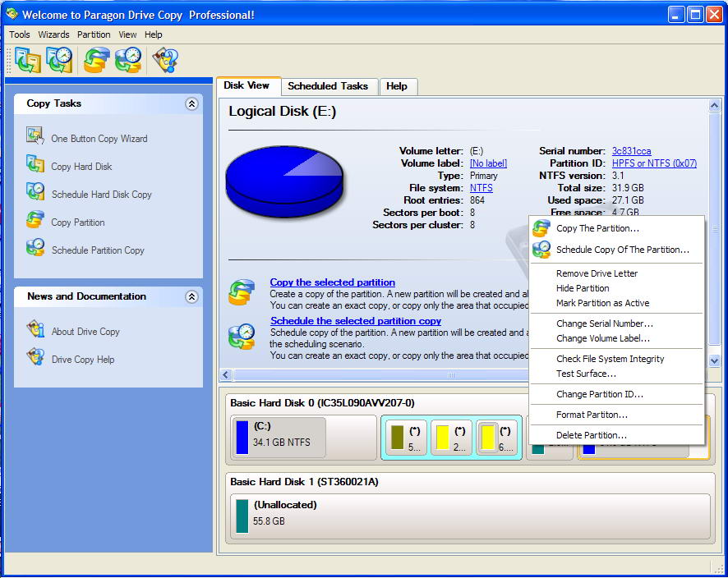728x578 pixels.
Task: Click the Copy the selected partition link
Action: [x=332, y=282]
